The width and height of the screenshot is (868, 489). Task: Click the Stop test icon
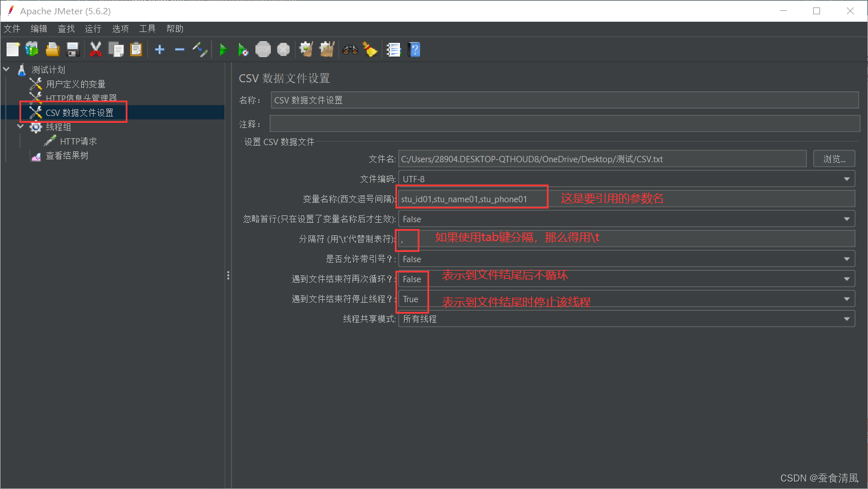tap(263, 50)
